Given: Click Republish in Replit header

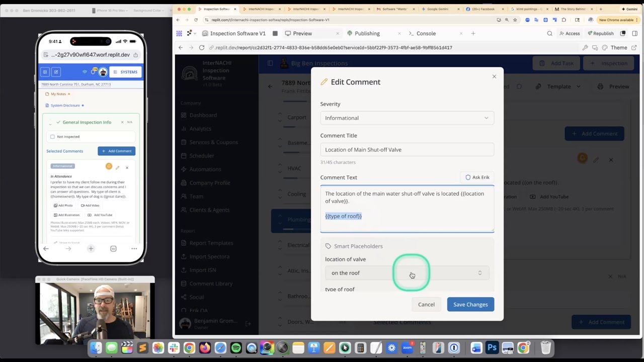Looking at the screenshot, I should (x=600, y=33).
